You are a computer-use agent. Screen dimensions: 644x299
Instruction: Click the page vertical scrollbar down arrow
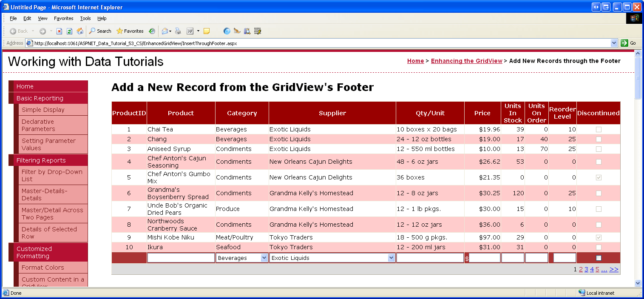pos(637,283)
